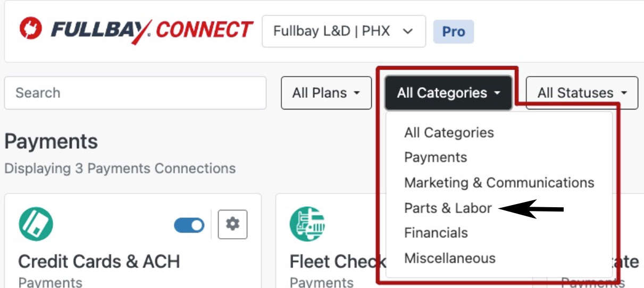
Task: Click the Pro plan badge
Action: click(453, 32)
